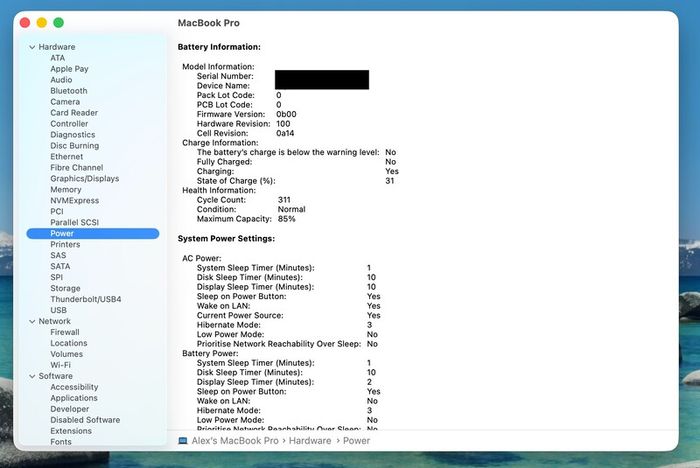The image size is (700, 468).
Task: Select Diagnostics in the sidebar
Action: click(73, 135)
